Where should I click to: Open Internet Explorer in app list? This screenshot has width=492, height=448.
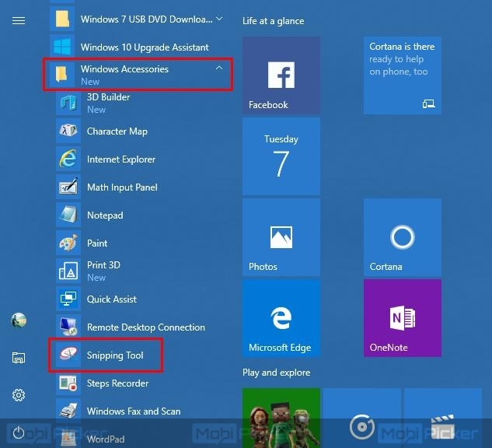coord(120,159)
